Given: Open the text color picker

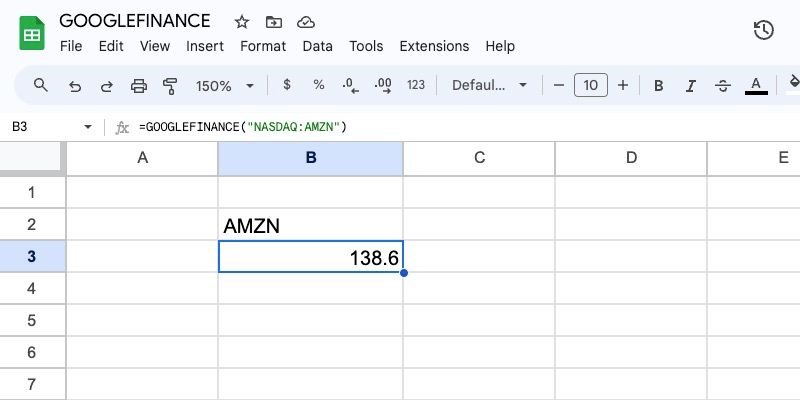Looking at the screenshot, I should coord(756,86).
